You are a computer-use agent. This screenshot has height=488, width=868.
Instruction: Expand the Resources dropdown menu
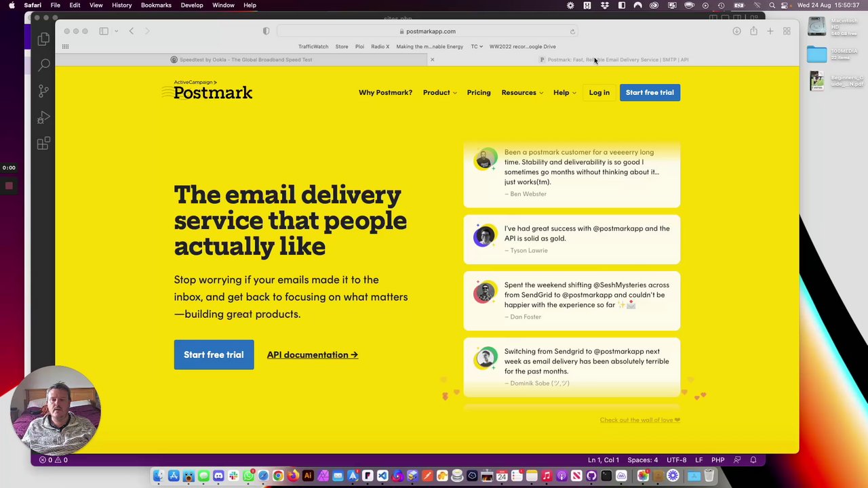click(522, 93)
